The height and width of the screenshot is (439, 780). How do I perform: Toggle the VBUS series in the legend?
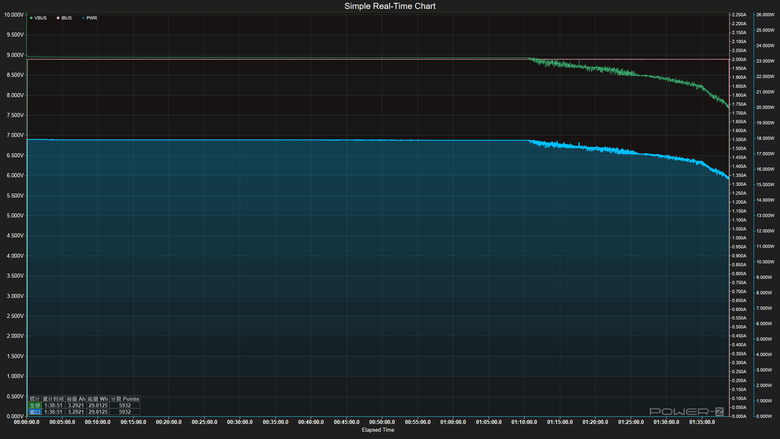click(38, 18)
